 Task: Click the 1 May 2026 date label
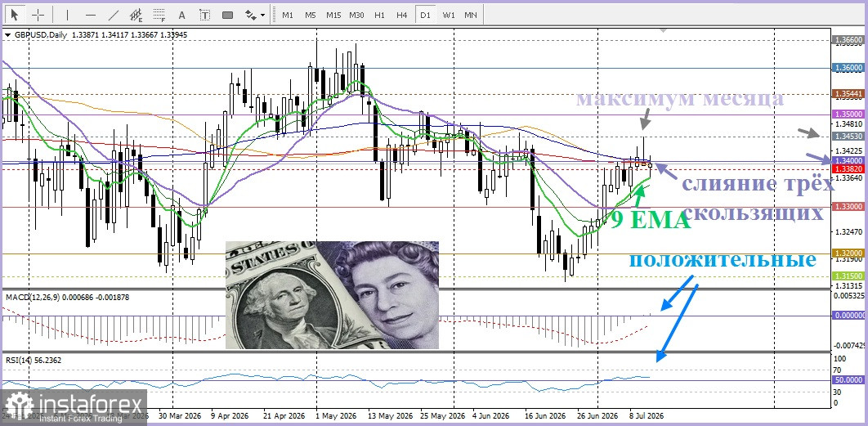(x=335, y=415)
